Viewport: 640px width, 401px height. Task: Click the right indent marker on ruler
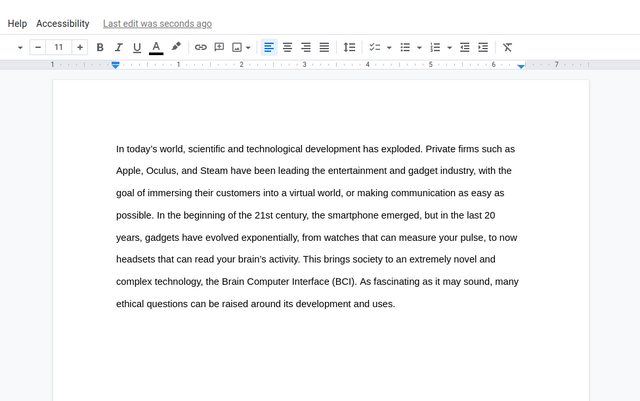521,66
